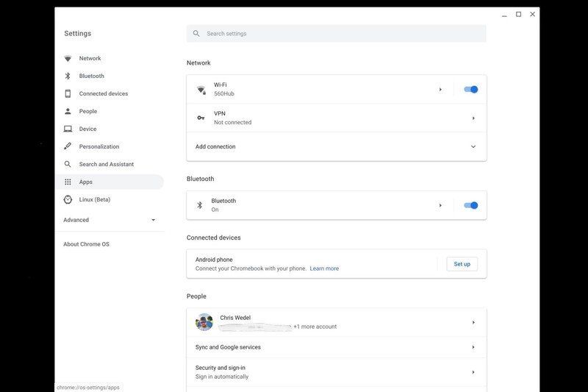Expand the Add connection section
588x392 pixels.
473,147
